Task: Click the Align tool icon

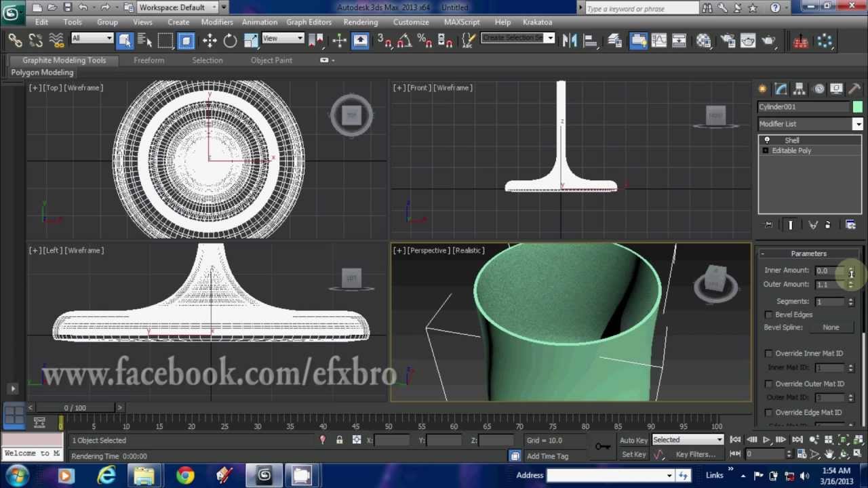Action: [589, 41]
